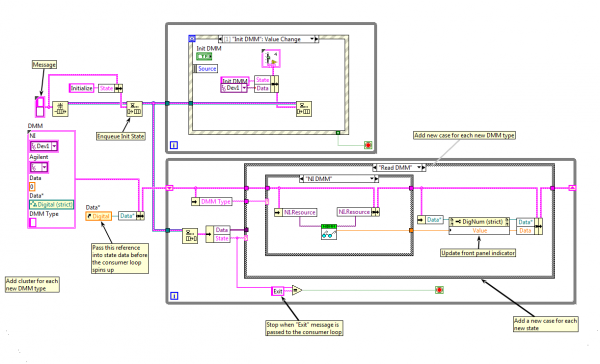Screen dimensions: 600x364
Task: Select the Enqueue Element node near Initialize
Action: point(134,109)
